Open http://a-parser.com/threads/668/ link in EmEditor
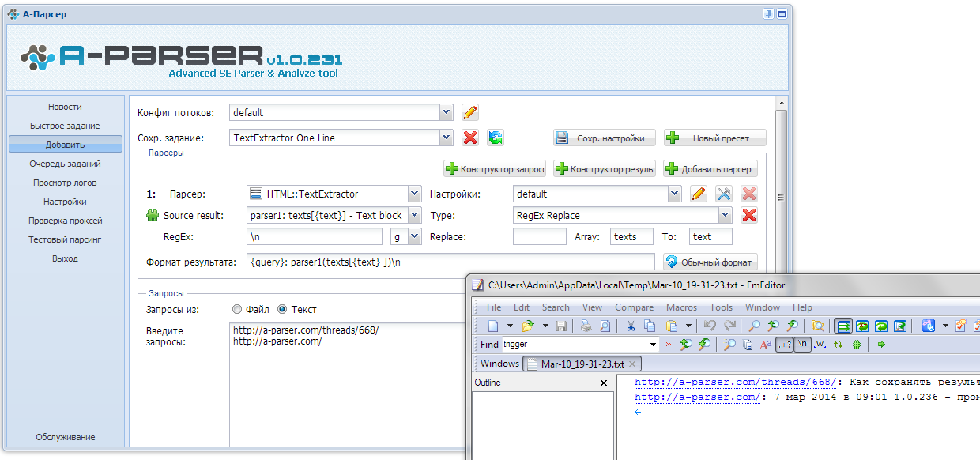The image size is (980, 460). pos(735,383)
